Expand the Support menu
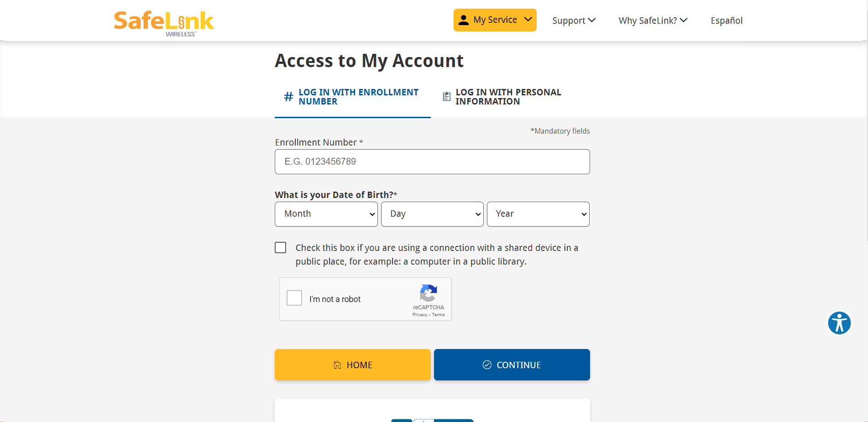Image resolution: width=868 pixels, height=422 pixels. (x=574, y=21)
